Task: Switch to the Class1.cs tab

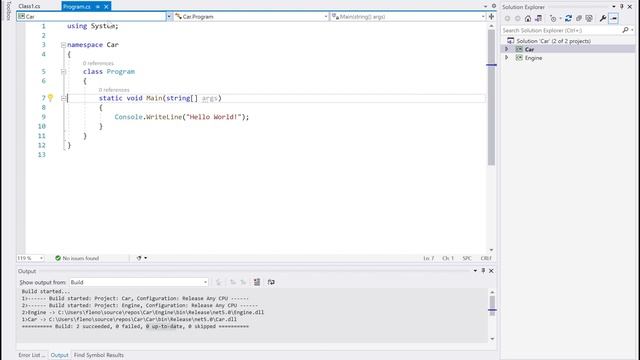Action: pos(29,7)
